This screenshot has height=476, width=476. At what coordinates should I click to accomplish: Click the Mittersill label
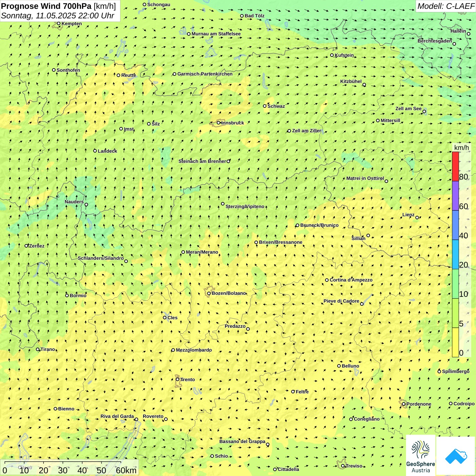[x=390, y=120]
